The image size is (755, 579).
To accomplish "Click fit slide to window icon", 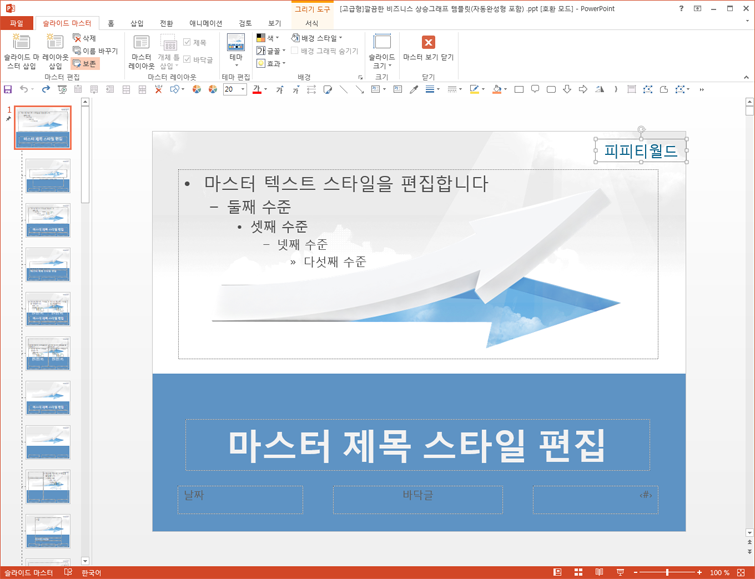I will tap(741, 572).
